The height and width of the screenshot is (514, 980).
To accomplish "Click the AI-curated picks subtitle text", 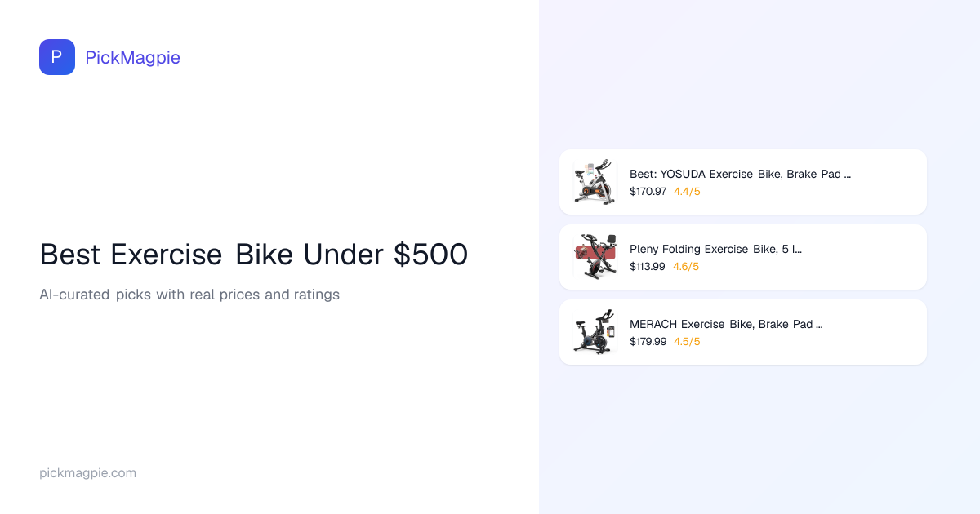I will [189, 295].
